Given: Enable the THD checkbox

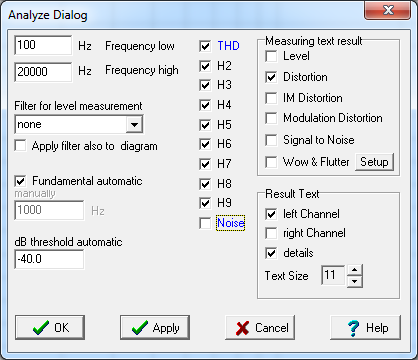Looking at the screenshot, I should (x=205, y=46).
